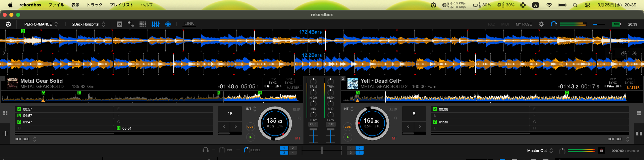
Task: Click the crossfader slider handle
Action: (321, 150)
